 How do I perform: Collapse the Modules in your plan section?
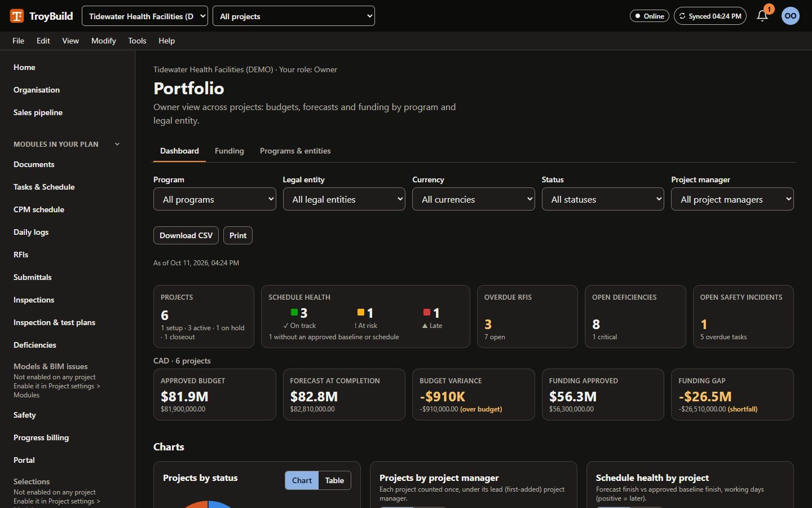click(117, 144)
